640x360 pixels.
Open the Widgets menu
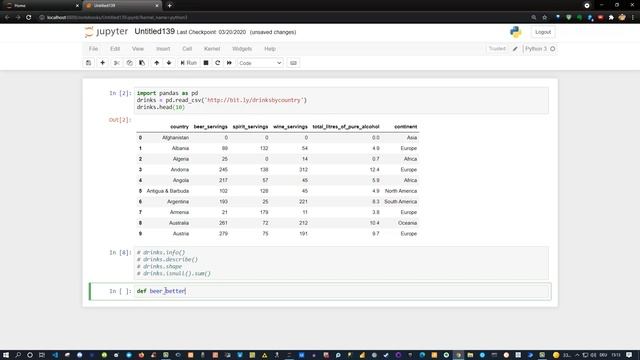click(x=242, y=49)
